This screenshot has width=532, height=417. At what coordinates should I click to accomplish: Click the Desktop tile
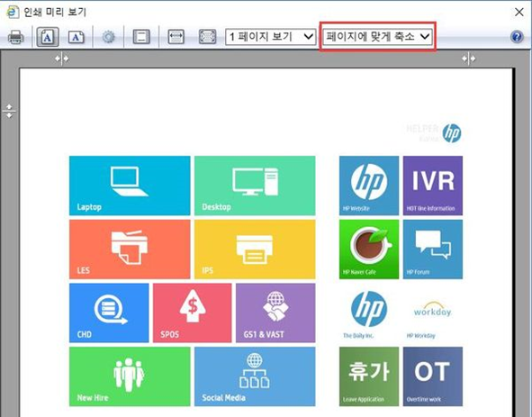click(x=255, y=186)
